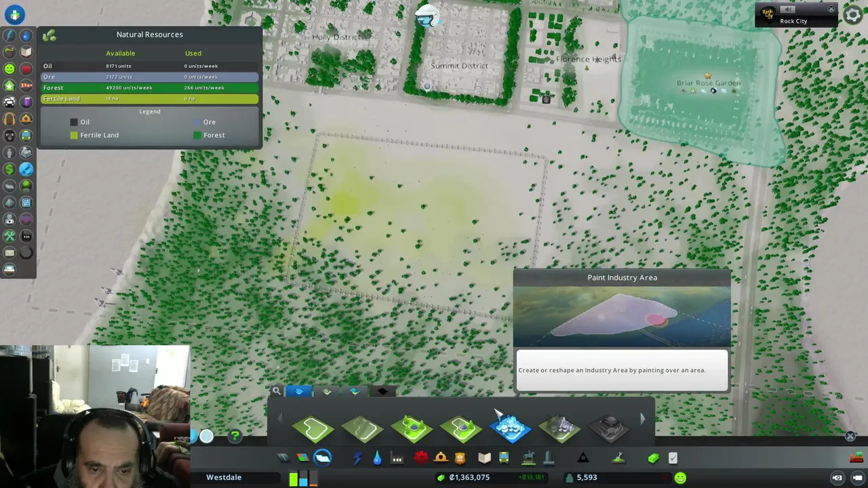
Task: Close the Rock City radio panel
Action: coord(831,9)
